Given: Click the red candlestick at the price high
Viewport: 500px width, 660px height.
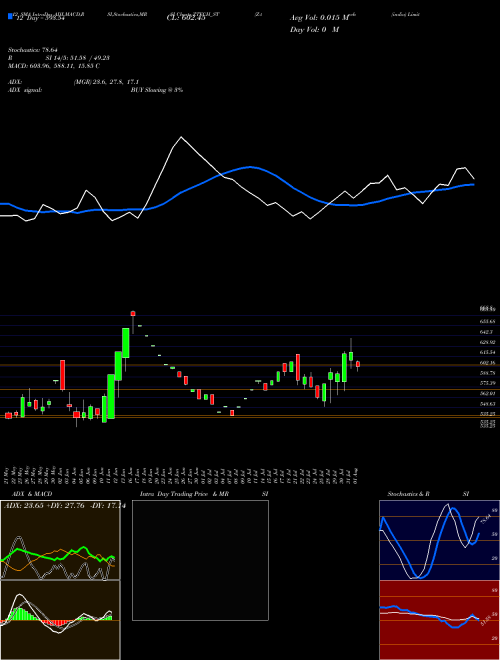Looking at the screenshot, I should [x=133, y=313].
